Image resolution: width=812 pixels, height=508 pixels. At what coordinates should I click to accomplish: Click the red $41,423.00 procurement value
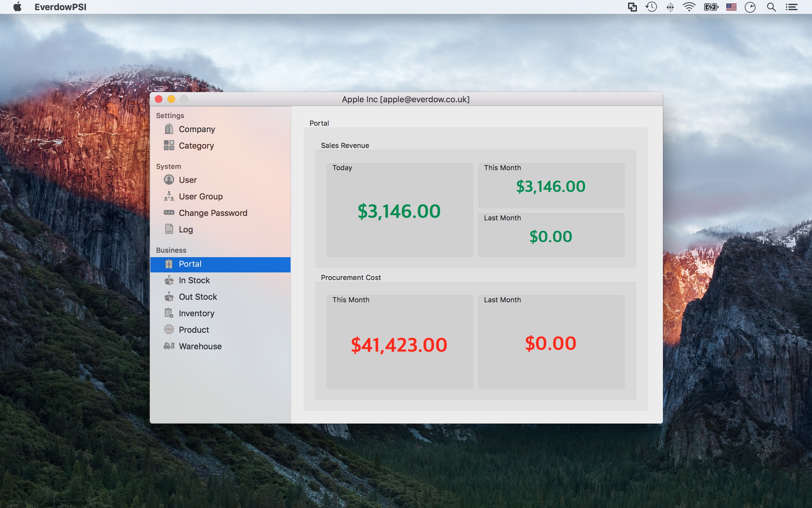tap(399, 345)
